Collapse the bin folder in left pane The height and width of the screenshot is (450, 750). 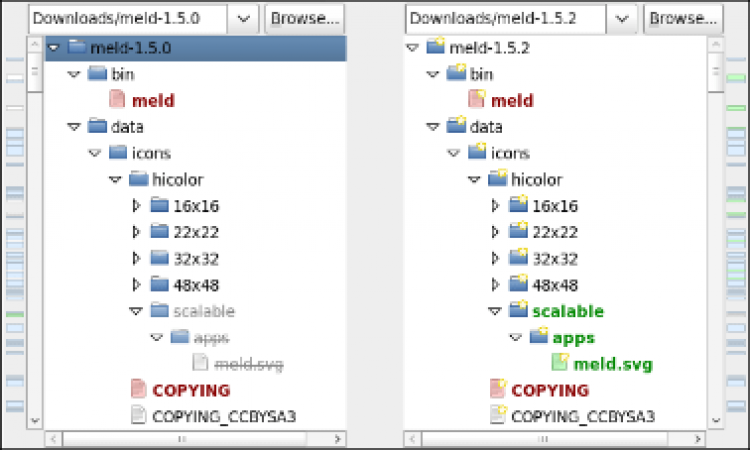point(74,74)
